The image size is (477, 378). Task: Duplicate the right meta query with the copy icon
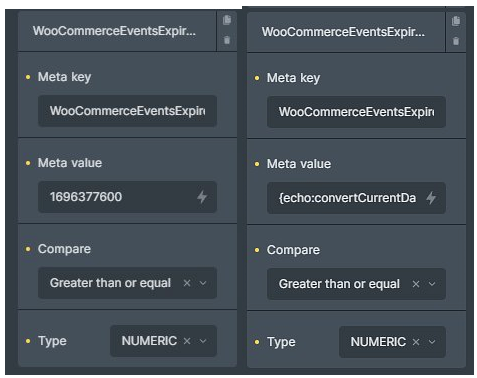pyautogui.click(x=456, y=21)
